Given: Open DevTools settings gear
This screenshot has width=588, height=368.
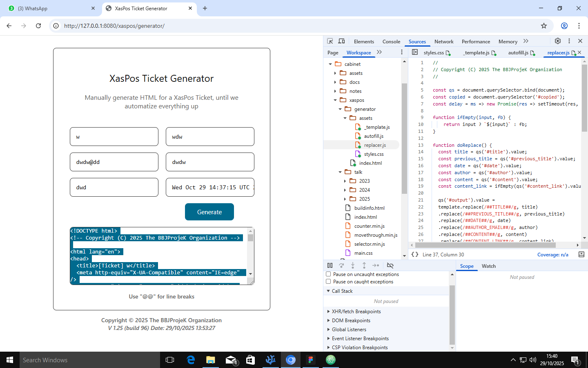Looking at the screenshot, I should point(558,41).
